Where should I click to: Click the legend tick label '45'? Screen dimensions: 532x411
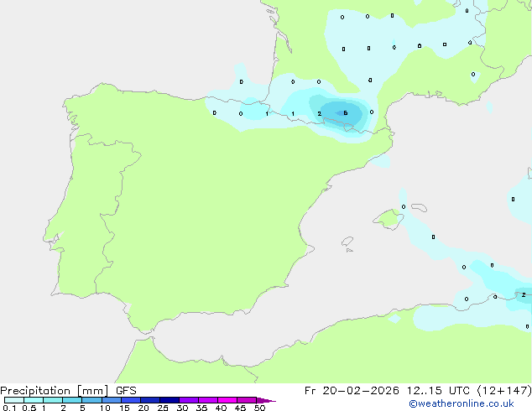coord(240,408)
